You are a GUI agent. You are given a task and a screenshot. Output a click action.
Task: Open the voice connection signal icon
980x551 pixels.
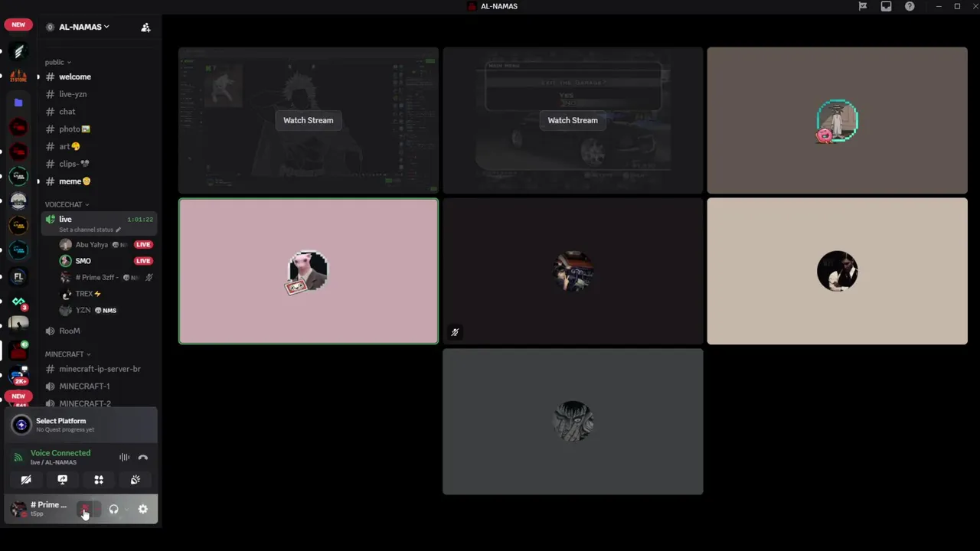tap(18, 458)
